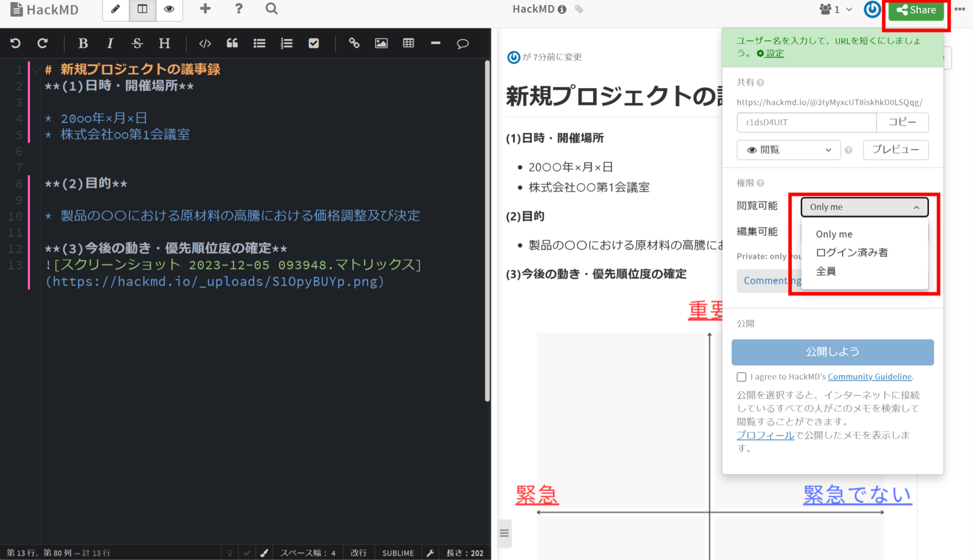This screenshot has width=973, height=560.
Task: Click the Bold formatting icon
Action: [83, 44]
